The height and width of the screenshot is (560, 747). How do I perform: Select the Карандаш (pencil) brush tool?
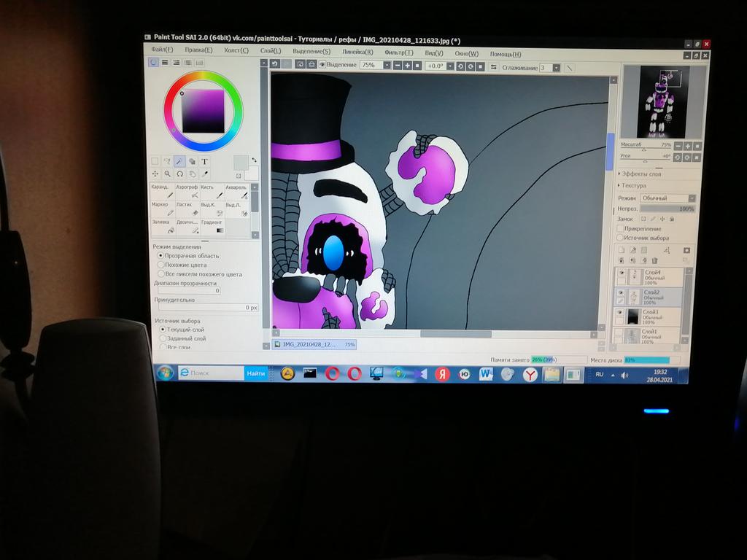point(163,192)
